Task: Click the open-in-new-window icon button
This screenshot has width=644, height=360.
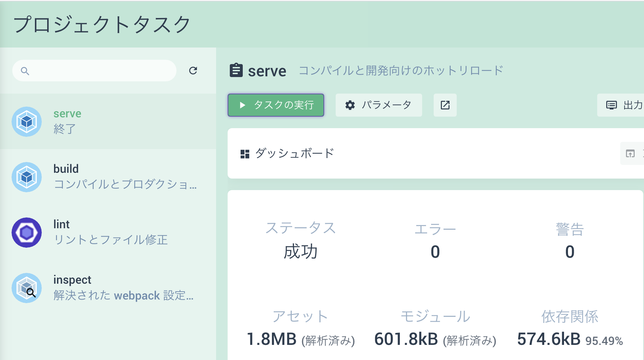Action: tap(445, 105)
